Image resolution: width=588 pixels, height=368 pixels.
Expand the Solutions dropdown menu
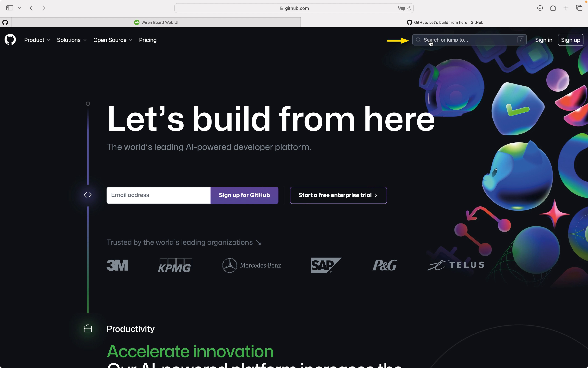pyautogui.click(x=72, y=40)
